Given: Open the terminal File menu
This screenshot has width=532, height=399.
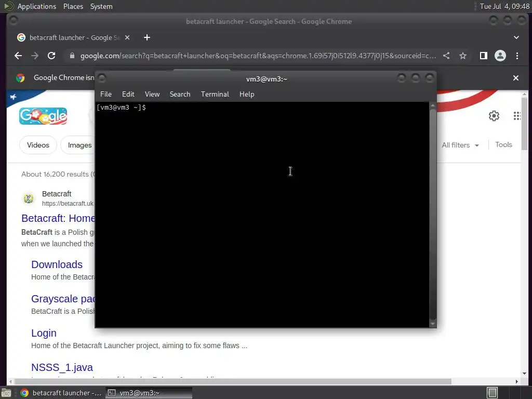Looking at the screenshot, I should (106, 95).
